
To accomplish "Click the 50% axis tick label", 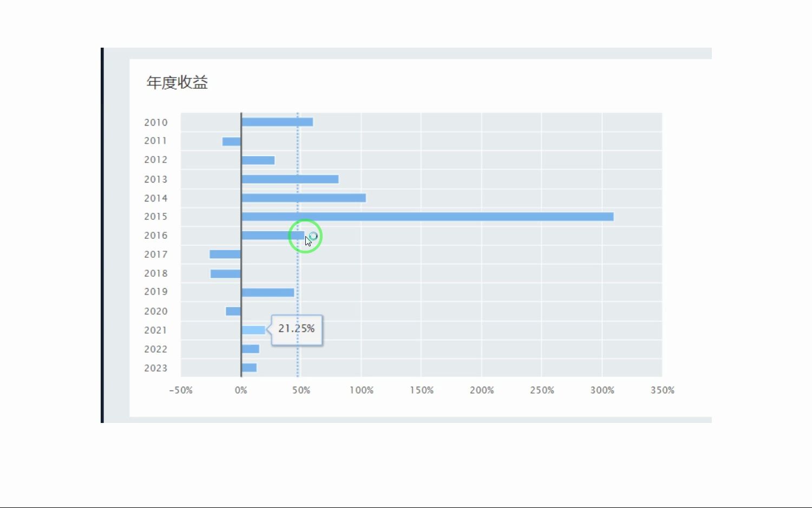I will tap(302, 390).
